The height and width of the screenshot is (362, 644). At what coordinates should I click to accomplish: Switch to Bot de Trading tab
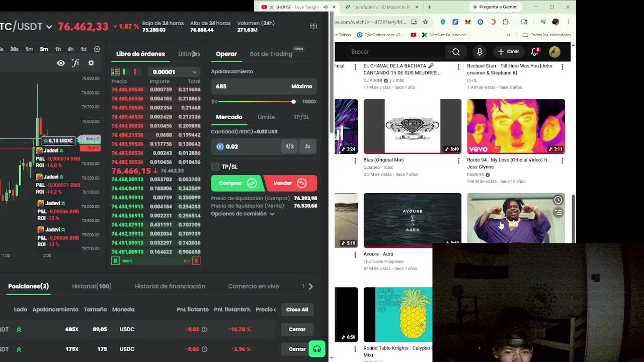tap(271, 54)
